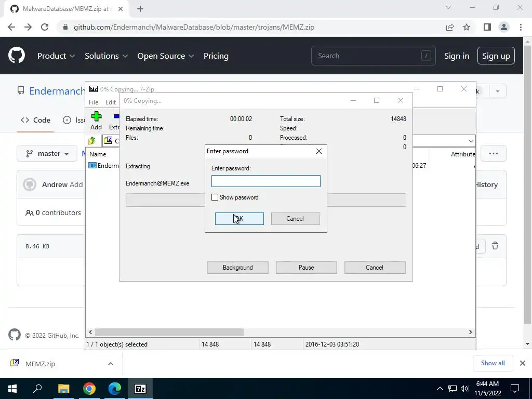Confirm password with OK button

point(239,219)
